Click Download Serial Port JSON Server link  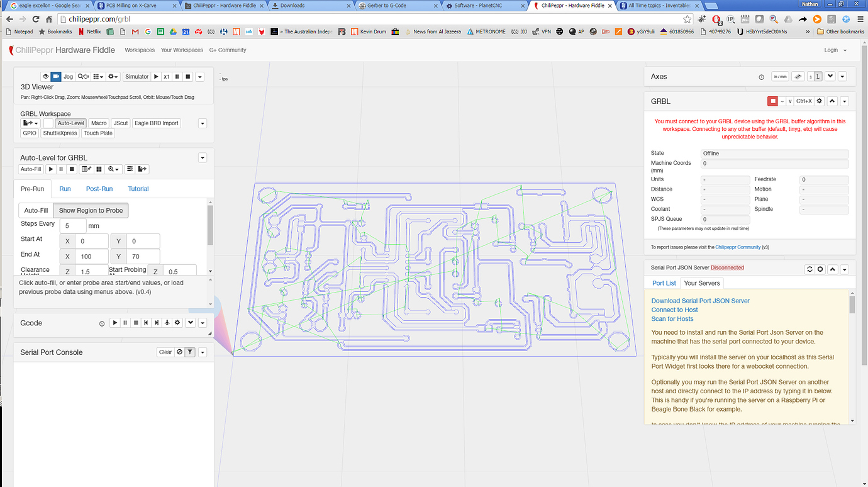coord(700,301)
